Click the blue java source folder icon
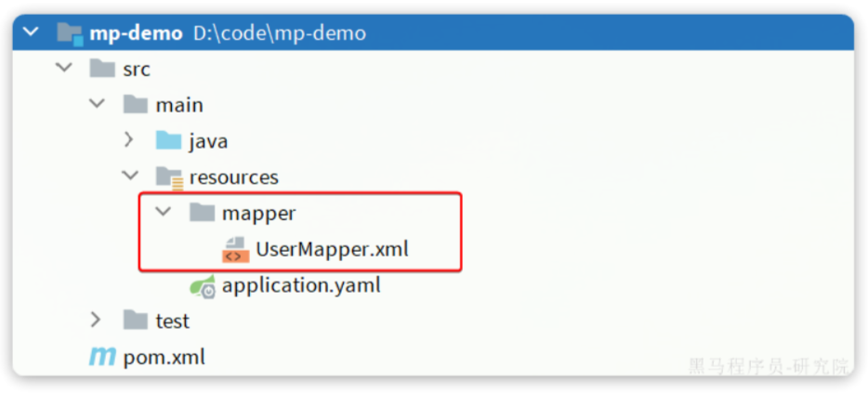 (x=168, y=141)
